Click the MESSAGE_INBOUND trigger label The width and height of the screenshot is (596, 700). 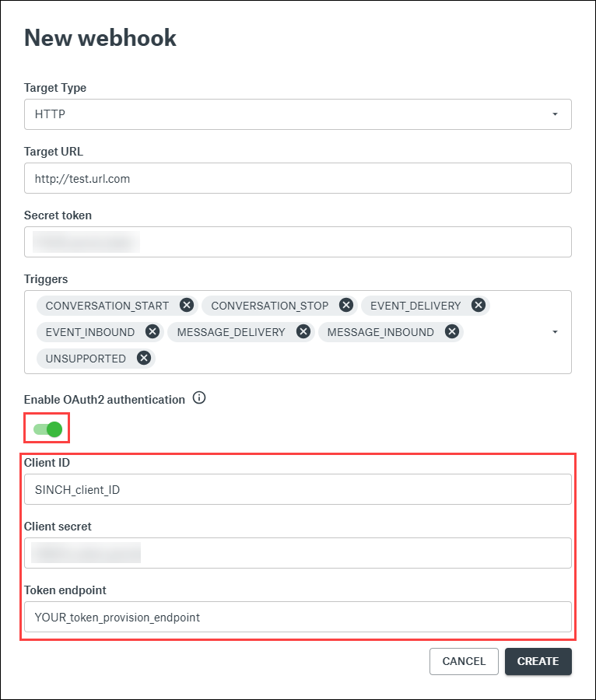coord(380,332)
